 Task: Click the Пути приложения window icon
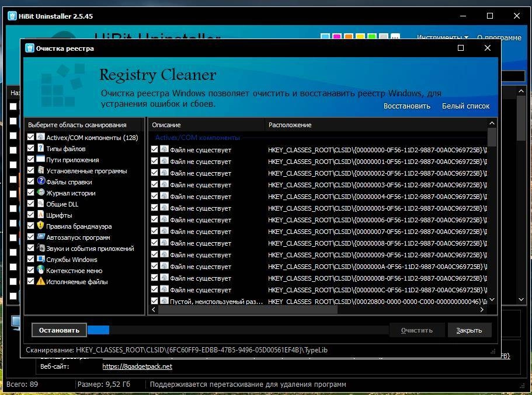[x=41, y=159]
